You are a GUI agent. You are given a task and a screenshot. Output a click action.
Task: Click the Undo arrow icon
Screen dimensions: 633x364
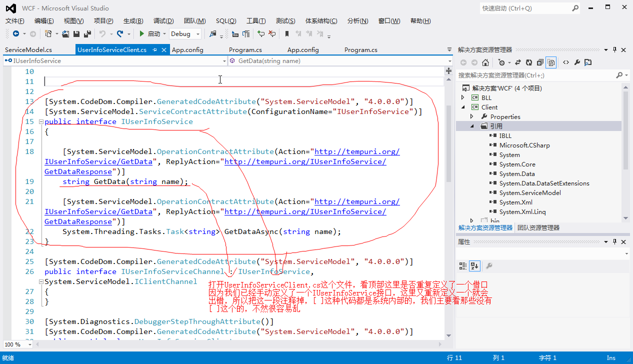coord(102,33)
